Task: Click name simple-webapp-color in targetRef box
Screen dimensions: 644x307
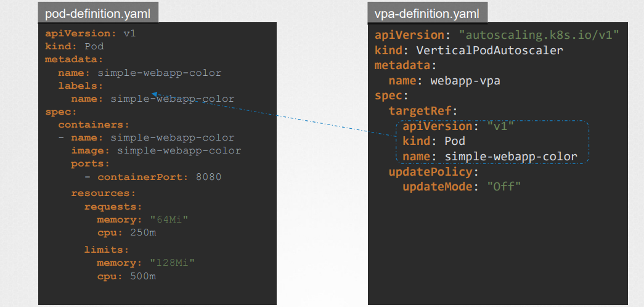Action: [490, 156]
